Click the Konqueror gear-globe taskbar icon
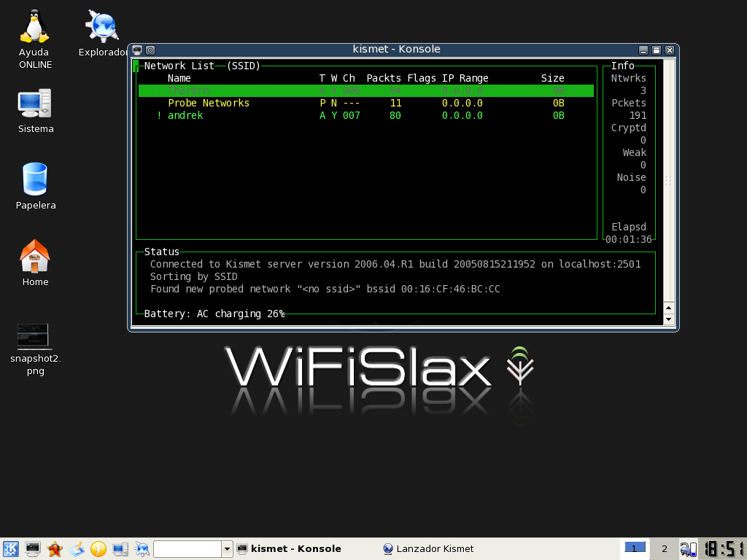Image resolution: width=747 pixels, height=560 pixels. [142, 549]
